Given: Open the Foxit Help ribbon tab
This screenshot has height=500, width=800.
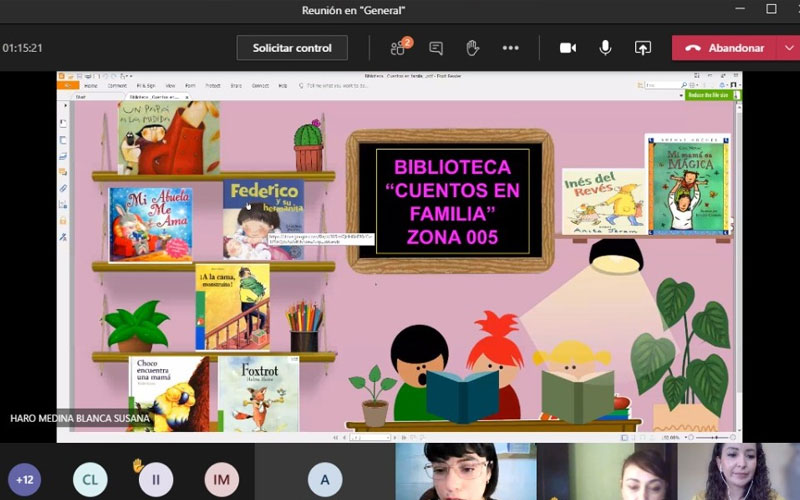Looking at the screenshot, I should tap(283, 86).
